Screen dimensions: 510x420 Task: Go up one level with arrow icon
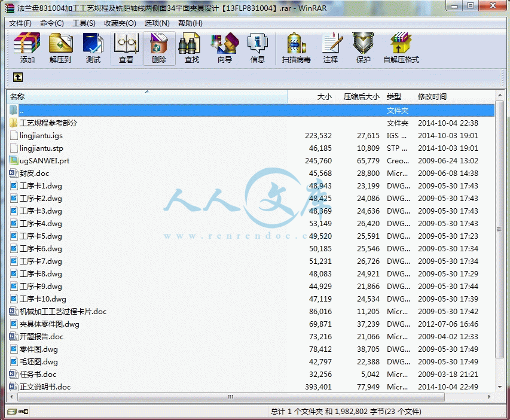point(17,78)
